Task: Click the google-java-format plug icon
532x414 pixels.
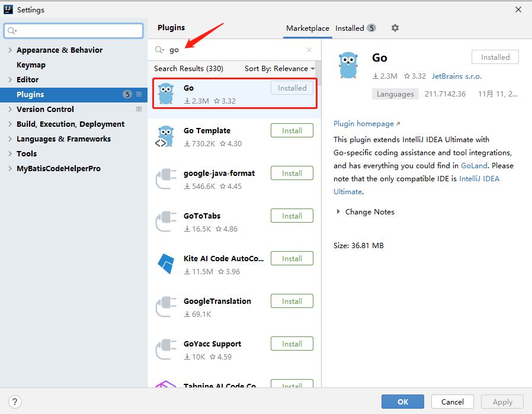Action: click(x=166, y=179)
